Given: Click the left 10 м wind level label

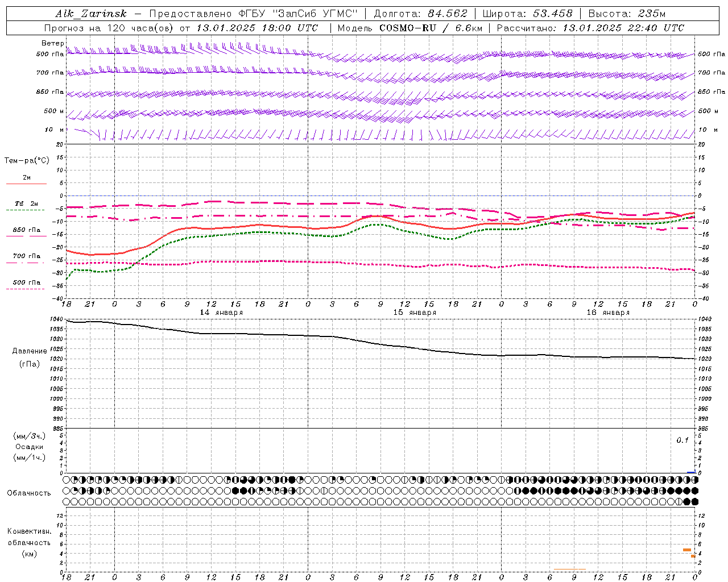Looking at the screenshot, I should (x=54, y=130).
